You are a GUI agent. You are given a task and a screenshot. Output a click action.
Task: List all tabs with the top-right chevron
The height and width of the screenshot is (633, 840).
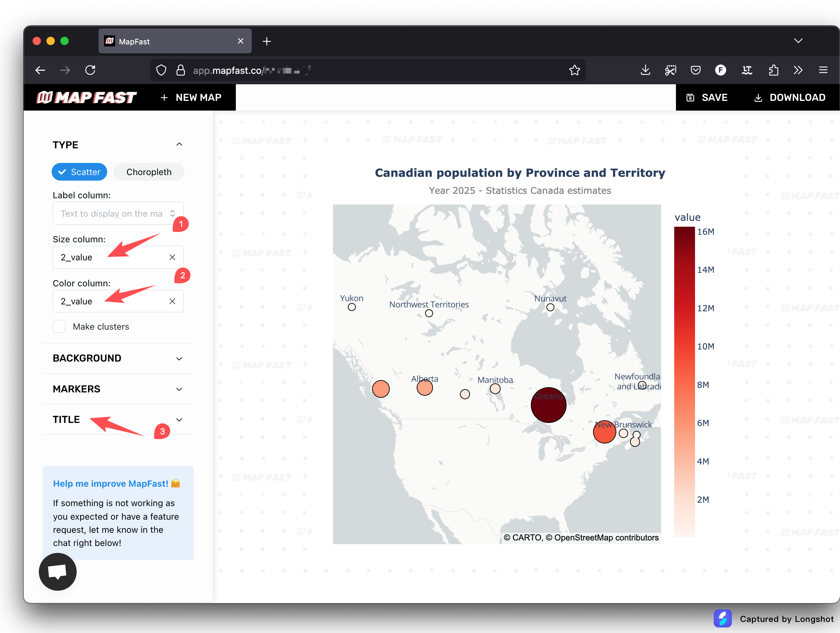point(798,41)
